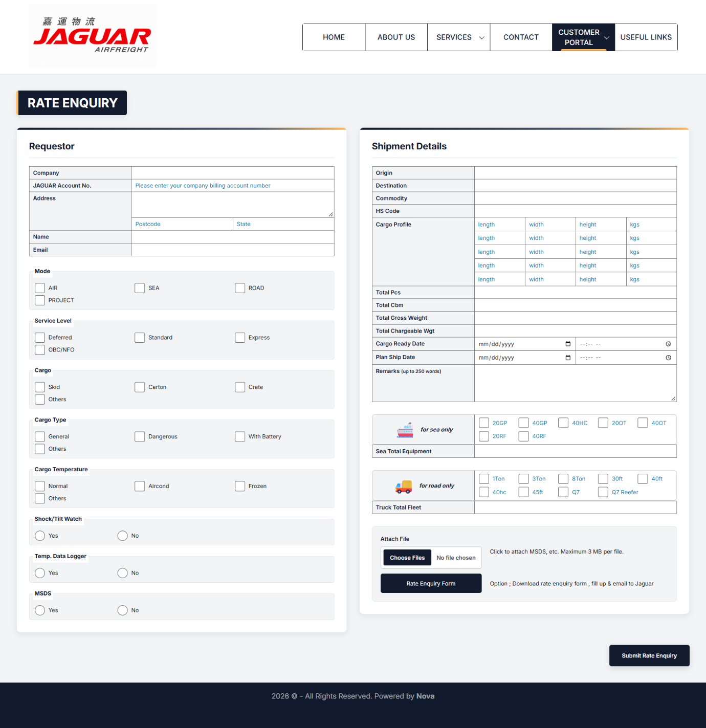Click the Jaguar Airfreight logo
This screenshot has height=728, width=706.
92,36
